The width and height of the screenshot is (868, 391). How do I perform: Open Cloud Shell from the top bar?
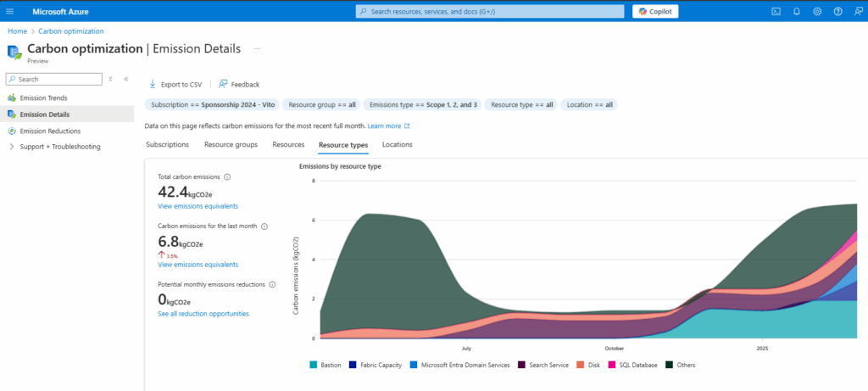pos(776,11)
